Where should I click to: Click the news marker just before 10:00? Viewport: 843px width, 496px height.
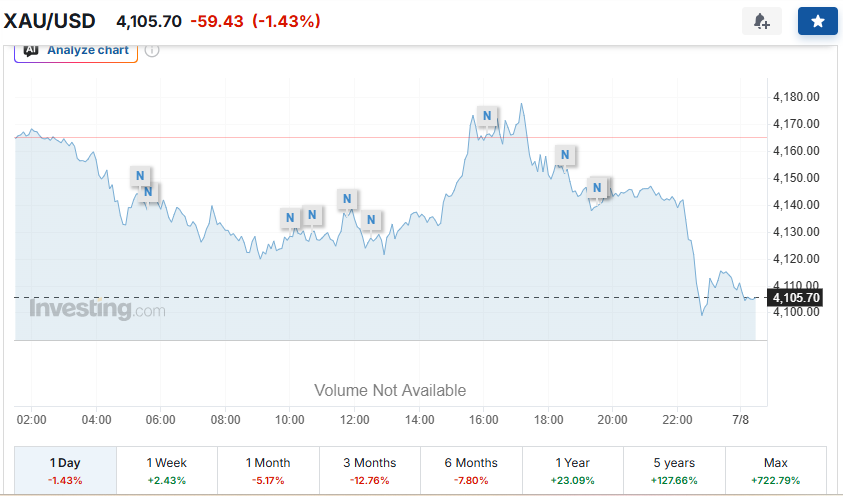click(290, 218)
